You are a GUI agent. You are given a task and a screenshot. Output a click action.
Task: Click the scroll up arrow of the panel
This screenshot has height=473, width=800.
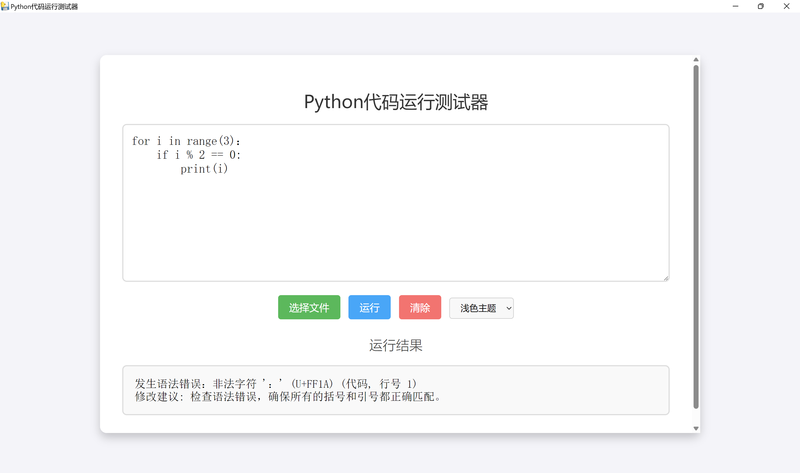(696, 60)
